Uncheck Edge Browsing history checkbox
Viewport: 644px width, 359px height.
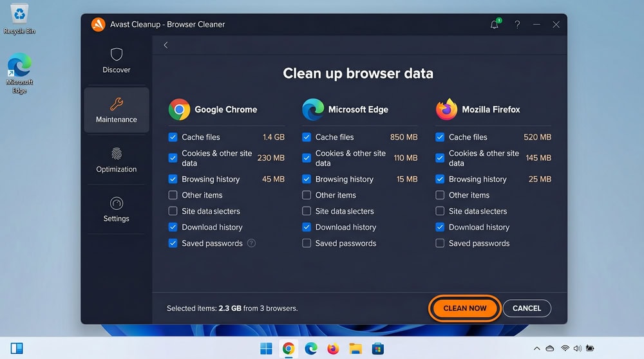click(x=307, y=179)
